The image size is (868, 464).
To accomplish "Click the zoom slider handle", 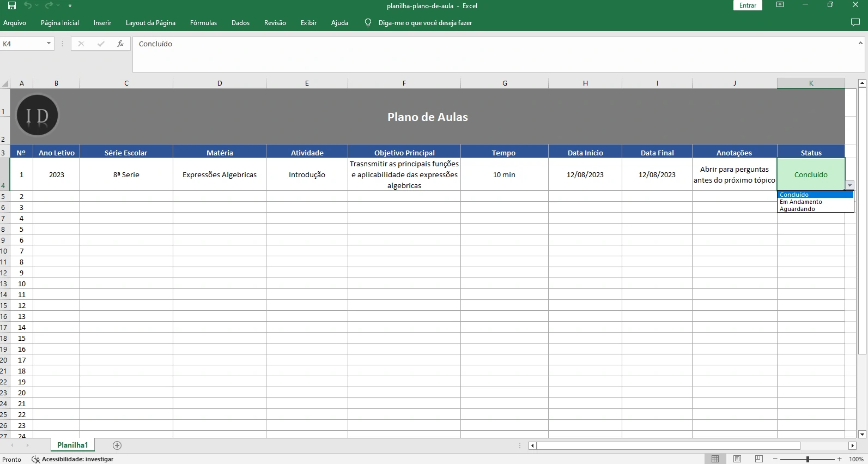I will pos(808,459).
